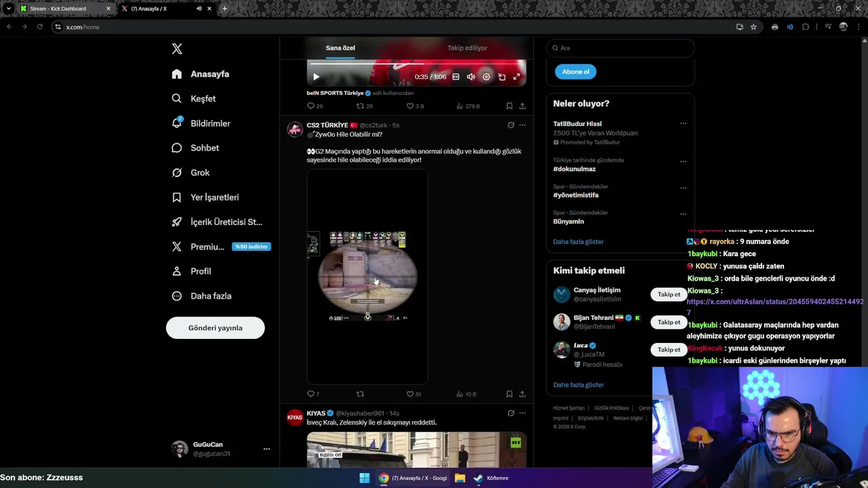The image size is (868, 488).
Task: Open options for TatilBudur Hissi trend
Action: click(x=683, y=123)
